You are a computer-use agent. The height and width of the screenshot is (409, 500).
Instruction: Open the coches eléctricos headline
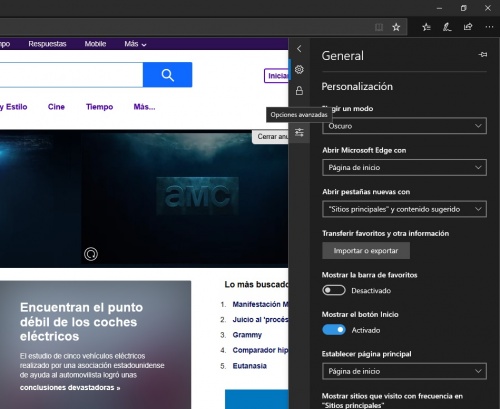(x=81, y=322)
